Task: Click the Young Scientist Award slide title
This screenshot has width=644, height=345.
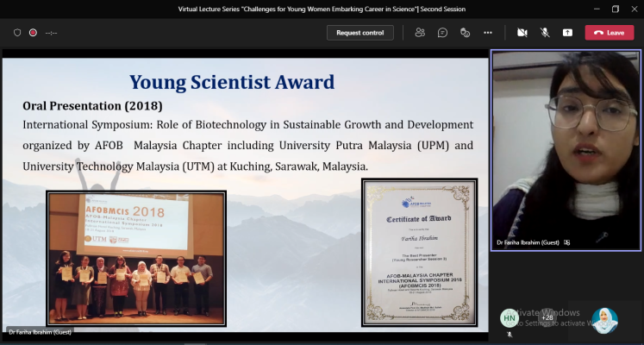Action: pos(232,83)
